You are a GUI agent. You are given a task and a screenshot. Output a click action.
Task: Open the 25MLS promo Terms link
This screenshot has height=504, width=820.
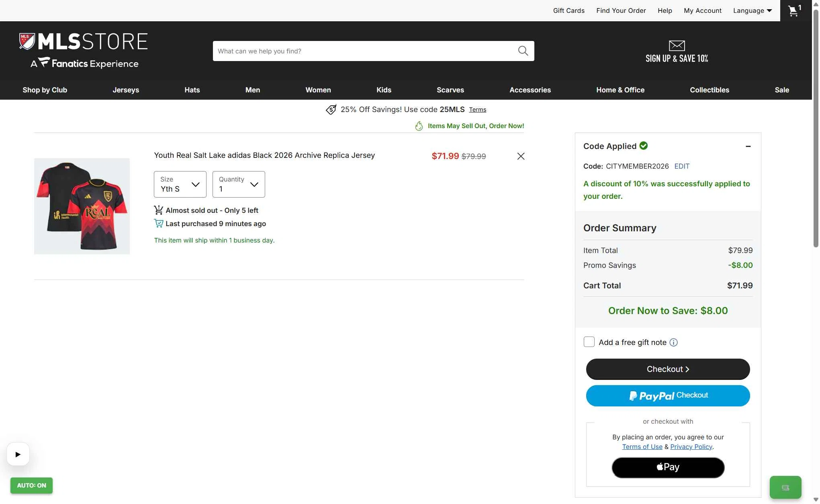[x=477, y=110]
